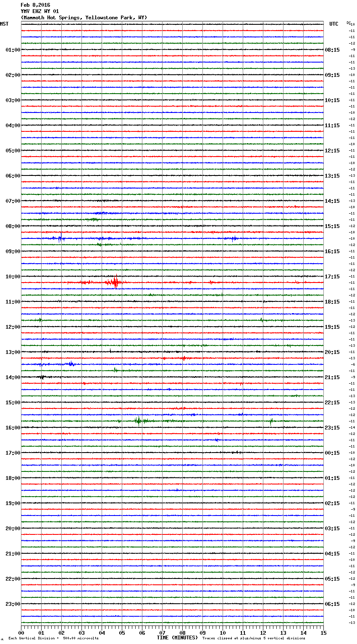The height and width of the screenshot is (644, 357).
Task: Click the '16:15' UTC time label
Action: (332, 251)
